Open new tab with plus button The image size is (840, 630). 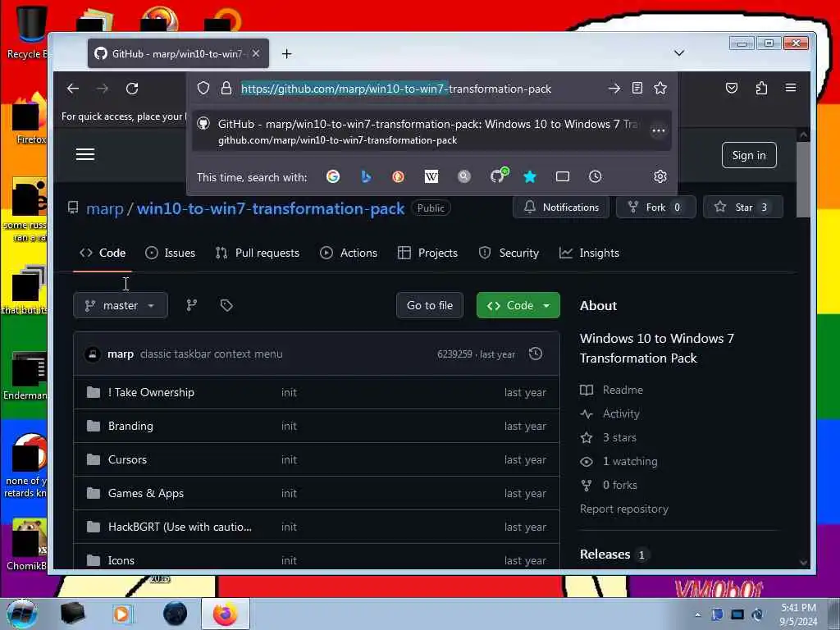point(286,53)
